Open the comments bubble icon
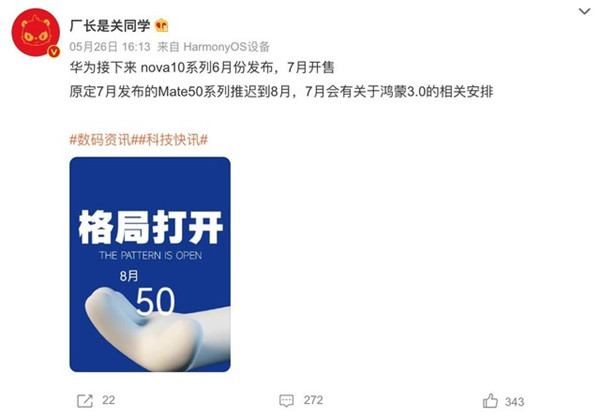The height and width of the screenshot is (417, 600). pyautogui.click(x=287, y=401)
